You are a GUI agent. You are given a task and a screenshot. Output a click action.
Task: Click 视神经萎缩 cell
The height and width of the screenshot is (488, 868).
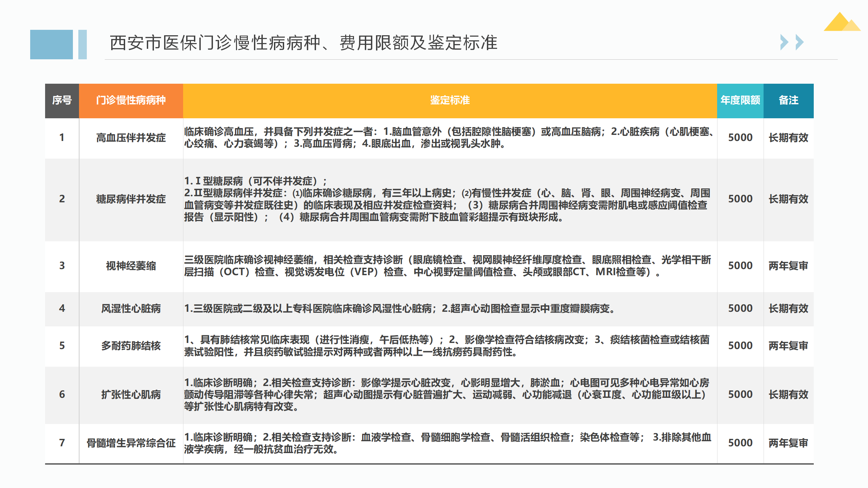pos(131,266)
